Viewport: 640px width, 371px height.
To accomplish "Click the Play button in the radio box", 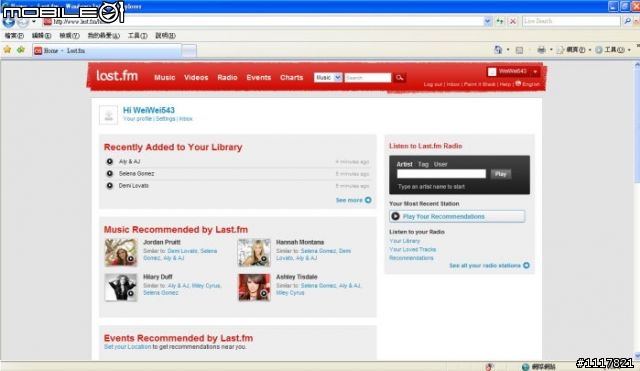I will [x=501, y=174].
